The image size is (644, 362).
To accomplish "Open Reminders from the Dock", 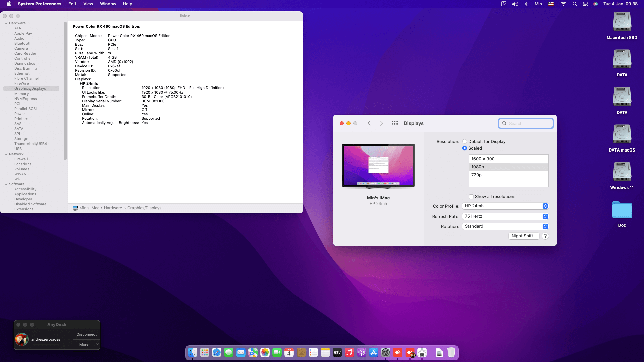I will point(313,352).
